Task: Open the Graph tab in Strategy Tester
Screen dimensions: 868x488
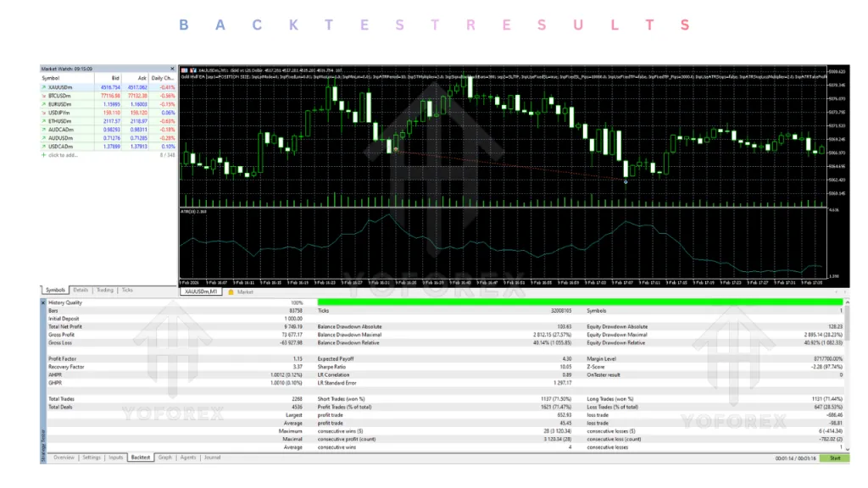Action: click(165, 457)
